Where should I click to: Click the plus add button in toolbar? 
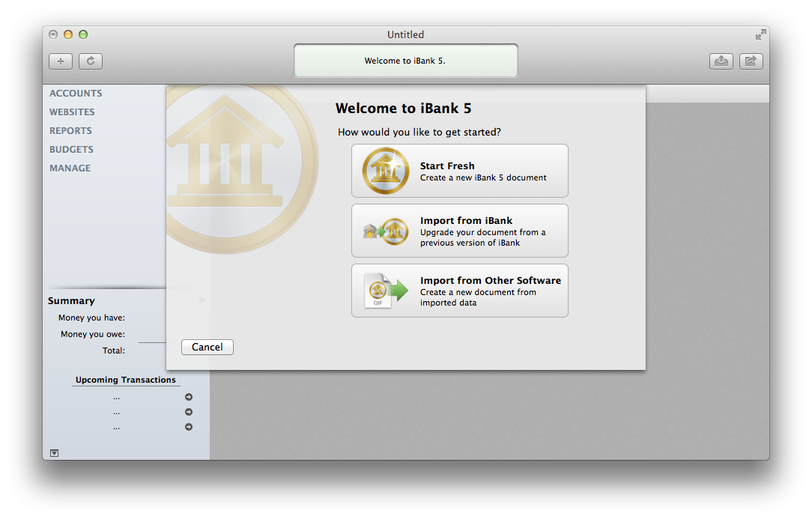click(61, 61)
